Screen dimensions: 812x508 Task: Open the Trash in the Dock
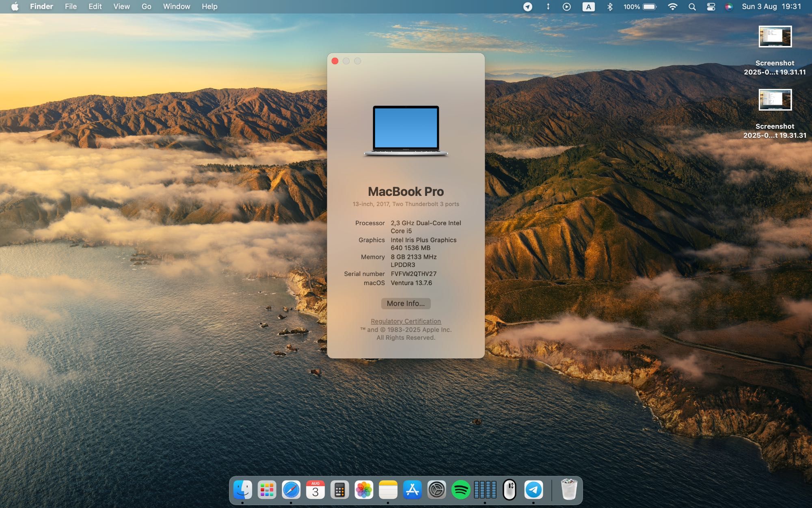569,489
